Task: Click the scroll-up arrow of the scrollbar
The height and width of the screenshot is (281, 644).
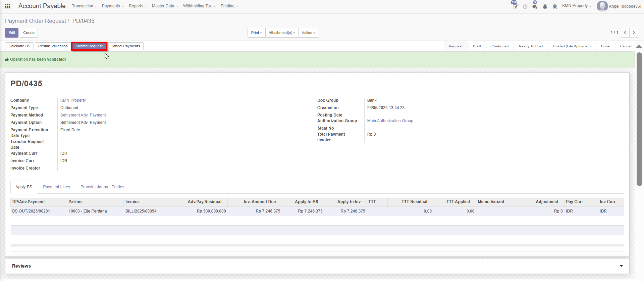Action: pyautogui.click(x=639, y=46)
